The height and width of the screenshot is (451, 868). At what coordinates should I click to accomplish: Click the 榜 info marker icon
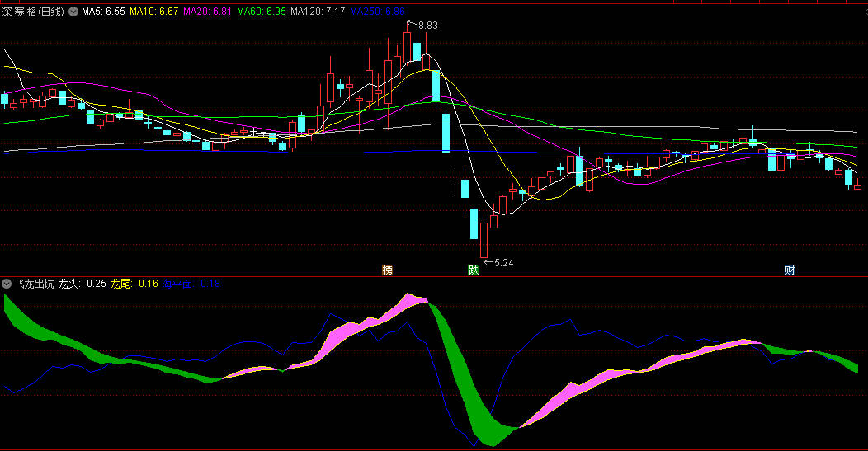pos(388,270)
